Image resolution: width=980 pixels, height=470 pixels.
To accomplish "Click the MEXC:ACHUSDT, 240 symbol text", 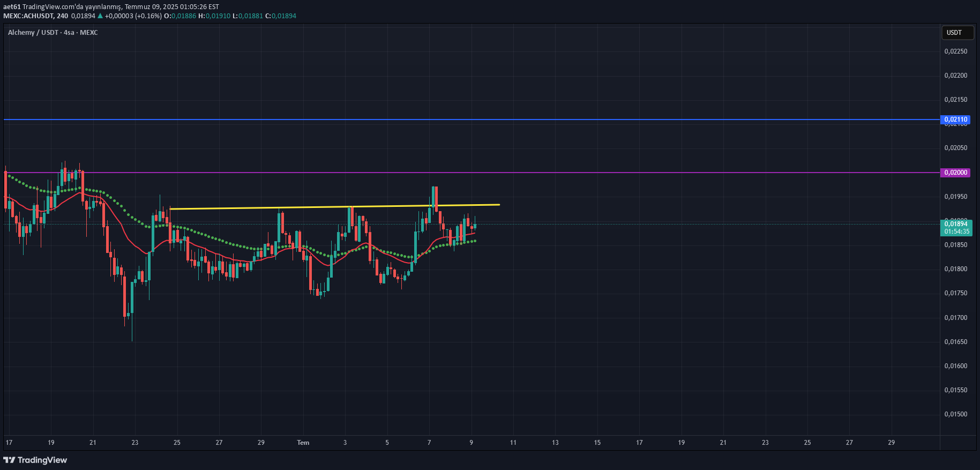I will [x=35, y=16].
